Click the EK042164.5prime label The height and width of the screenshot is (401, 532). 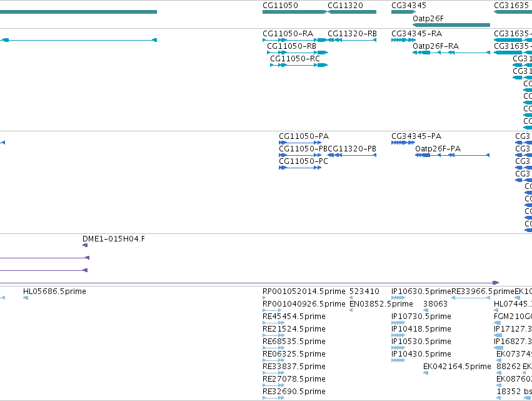457,367
